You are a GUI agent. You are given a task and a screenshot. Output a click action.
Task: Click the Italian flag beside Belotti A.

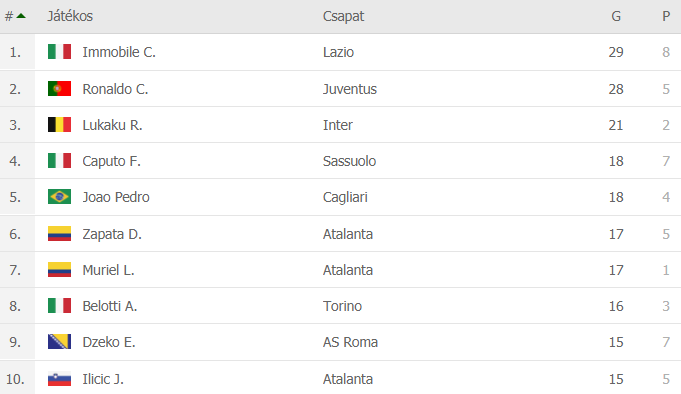tap(60, 306)
